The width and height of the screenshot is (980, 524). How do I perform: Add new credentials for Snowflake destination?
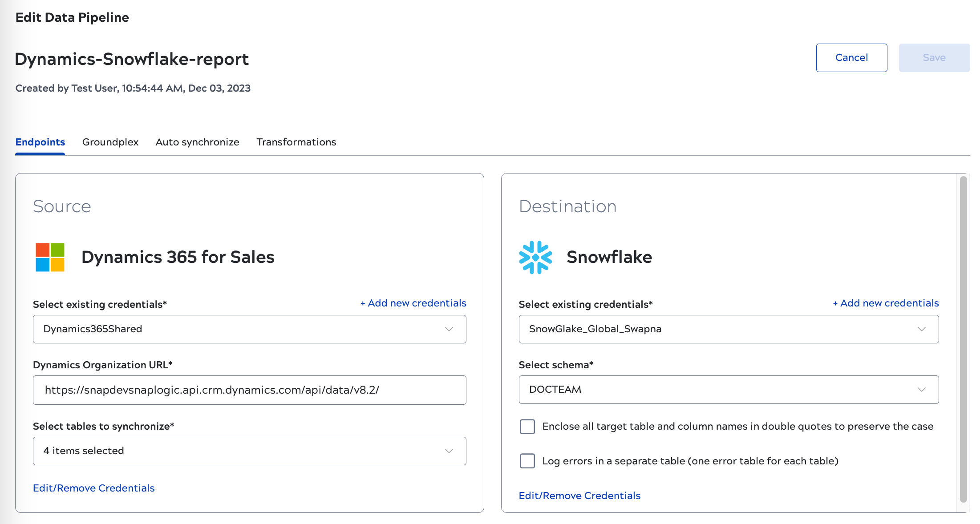885,303
